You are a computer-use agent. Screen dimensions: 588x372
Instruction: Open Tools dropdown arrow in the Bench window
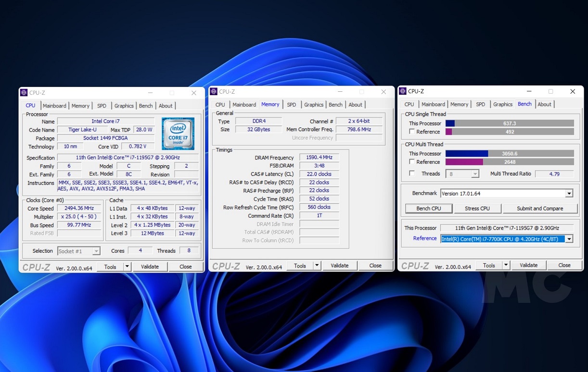[x=506, y=265]
